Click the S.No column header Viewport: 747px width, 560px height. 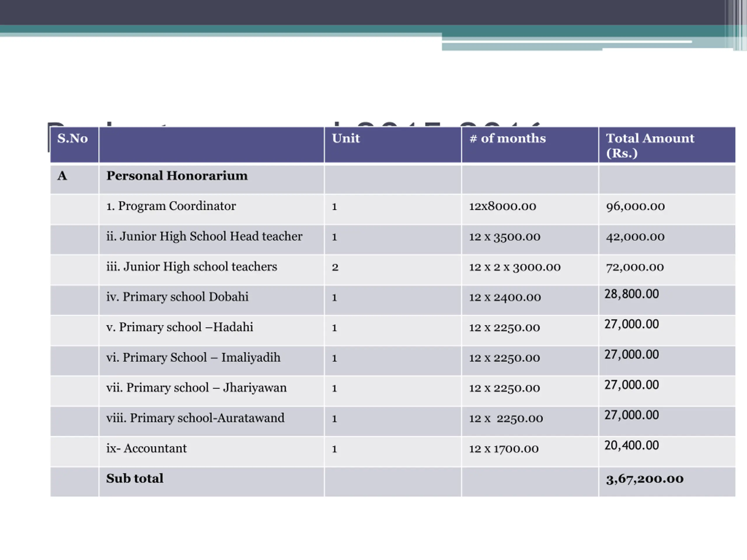click(73, 139)
